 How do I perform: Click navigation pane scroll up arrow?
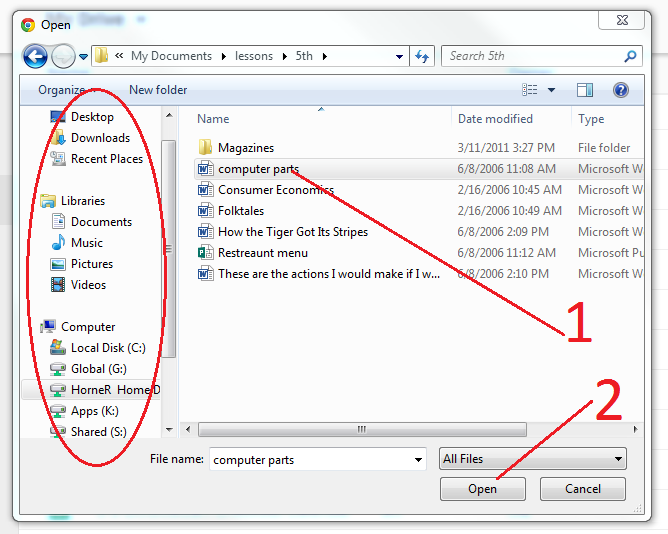(x=169, y=115)
